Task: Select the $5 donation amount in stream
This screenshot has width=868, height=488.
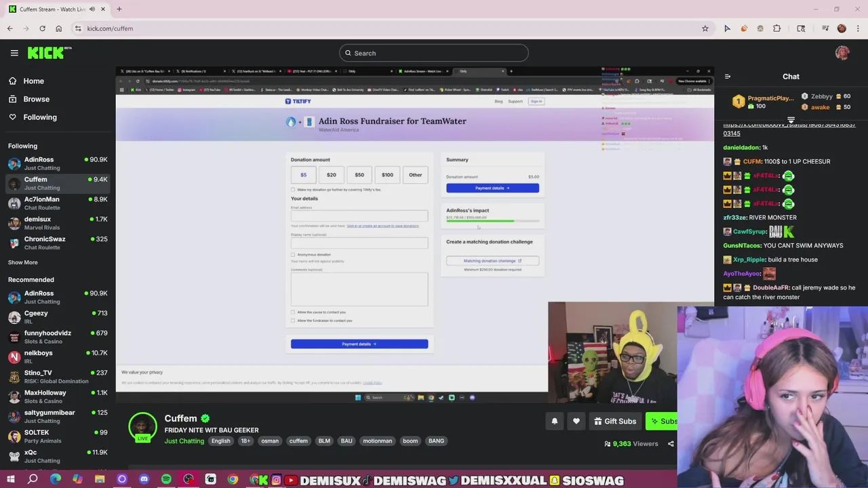Action: (303, 175)
